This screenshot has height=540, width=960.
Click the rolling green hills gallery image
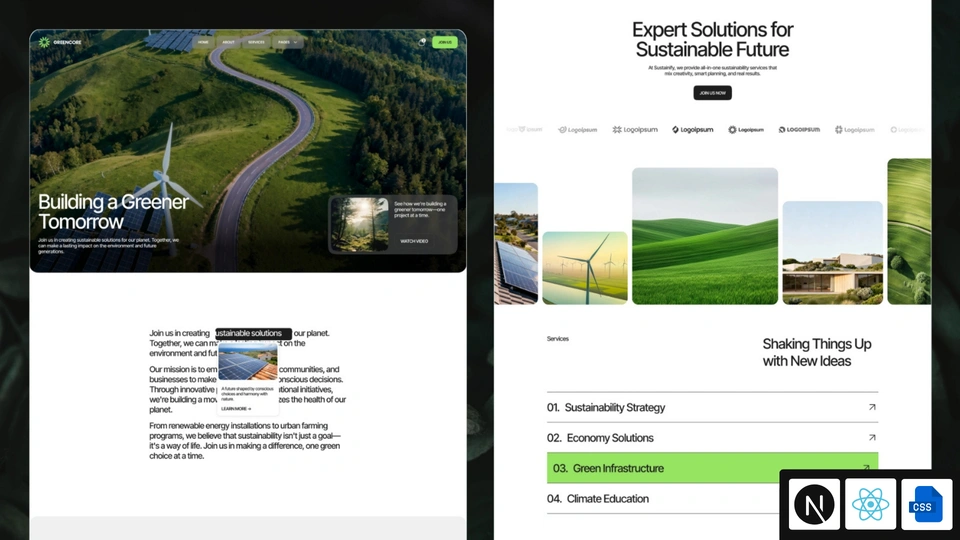[705, 236]
